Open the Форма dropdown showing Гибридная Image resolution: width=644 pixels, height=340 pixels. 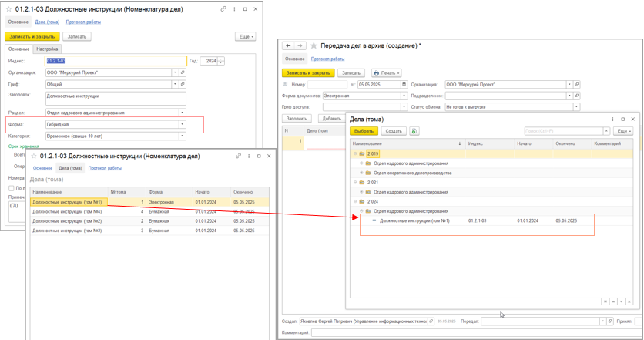coord(183,124)
